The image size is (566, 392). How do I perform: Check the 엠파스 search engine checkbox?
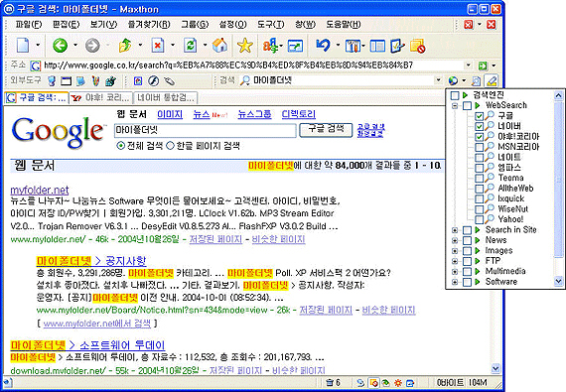[479, 168]
